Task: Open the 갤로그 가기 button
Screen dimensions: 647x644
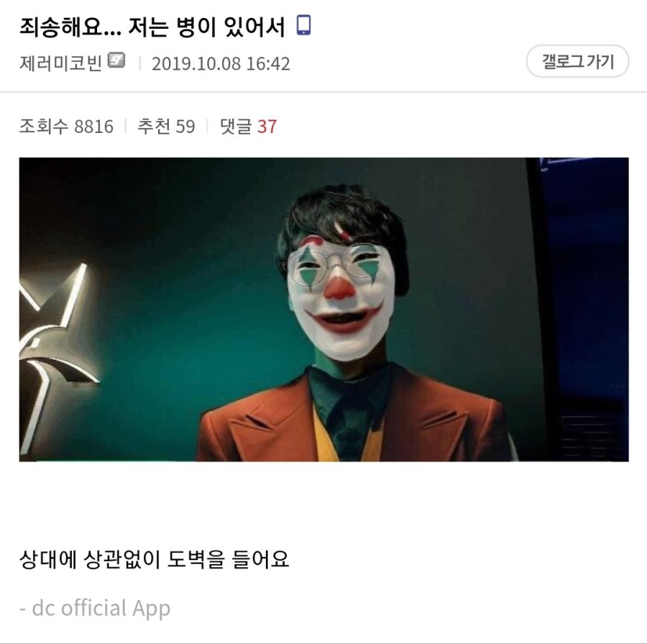Action: point(577,62)
